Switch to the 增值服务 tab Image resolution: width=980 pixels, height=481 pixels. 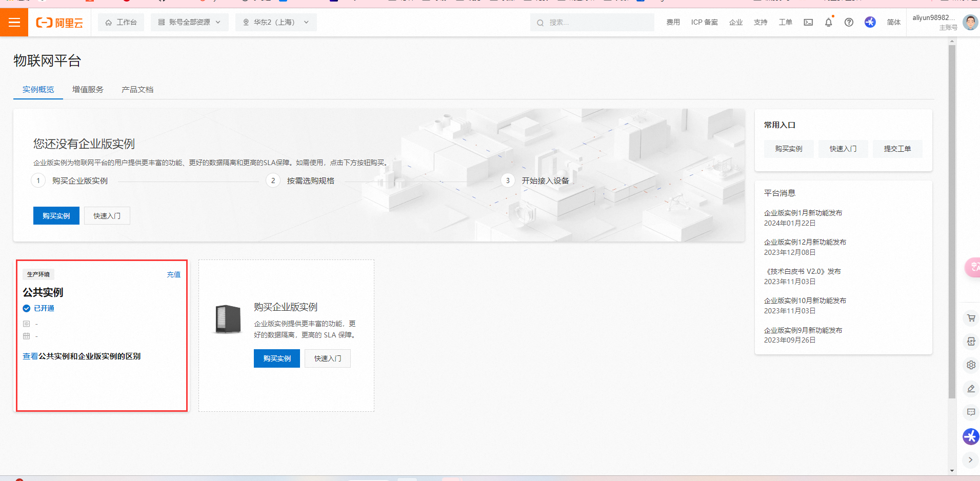tap(88, 90)
